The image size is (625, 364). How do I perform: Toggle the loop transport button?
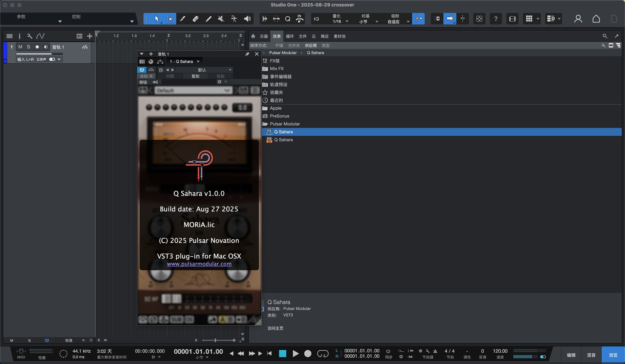[323, 354]
